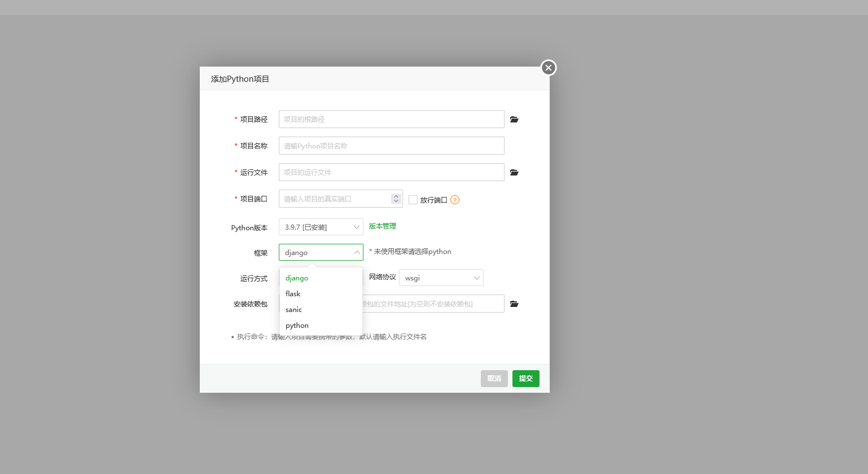
Task: Open the 网络协议 wsgi dropdown
Action: [441, 278]
